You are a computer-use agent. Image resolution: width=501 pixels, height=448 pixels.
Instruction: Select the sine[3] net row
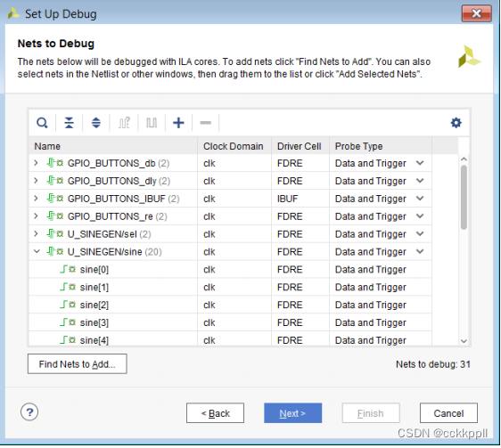[x=230, y=322]
